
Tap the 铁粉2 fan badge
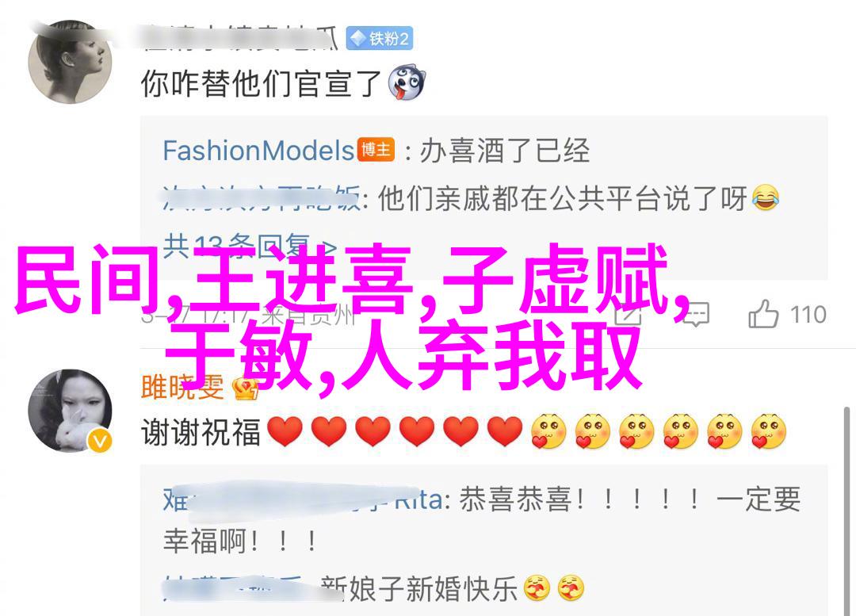(380, 39)
